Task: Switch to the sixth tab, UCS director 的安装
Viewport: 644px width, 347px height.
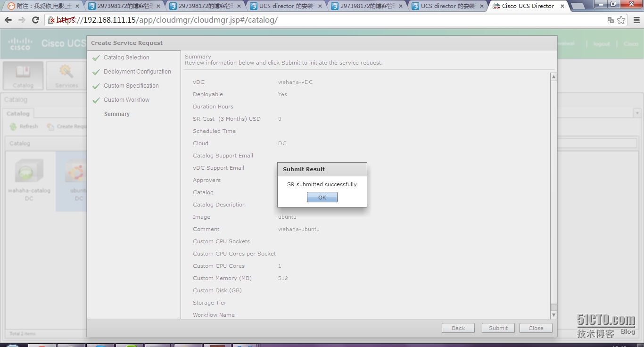Action: point(448,6)
